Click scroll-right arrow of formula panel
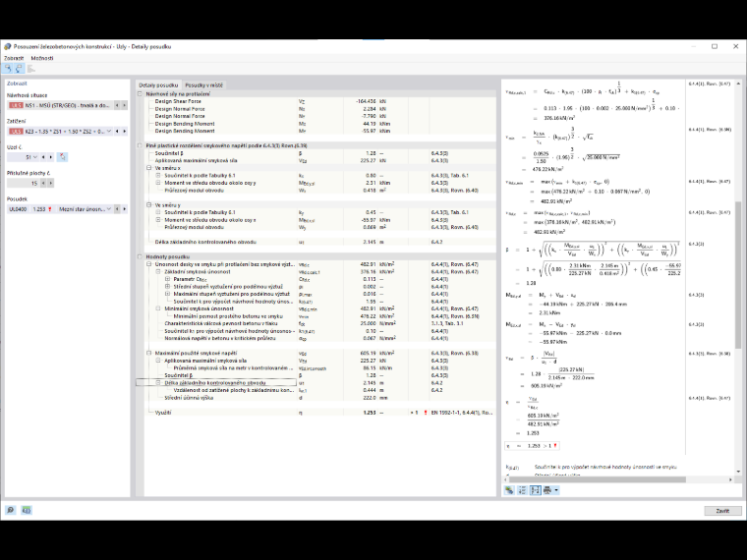This screenshot has height=560, width=747. (731, 479)
